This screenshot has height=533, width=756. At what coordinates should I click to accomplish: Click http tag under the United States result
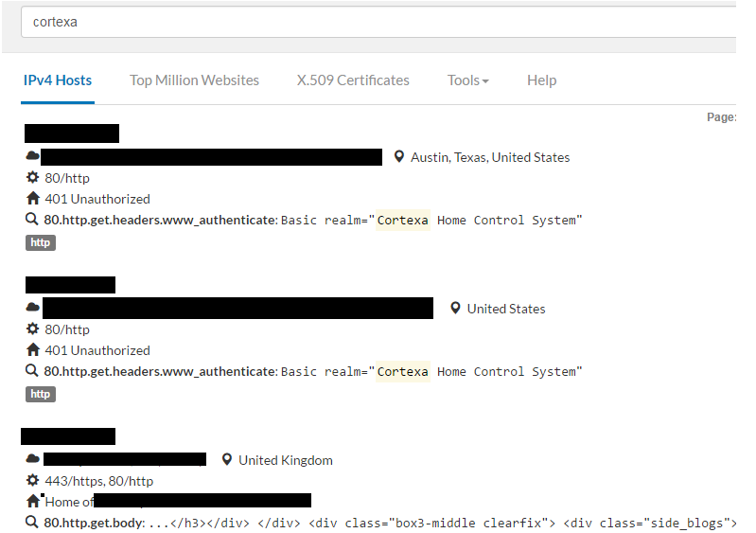tap(41, 394)
